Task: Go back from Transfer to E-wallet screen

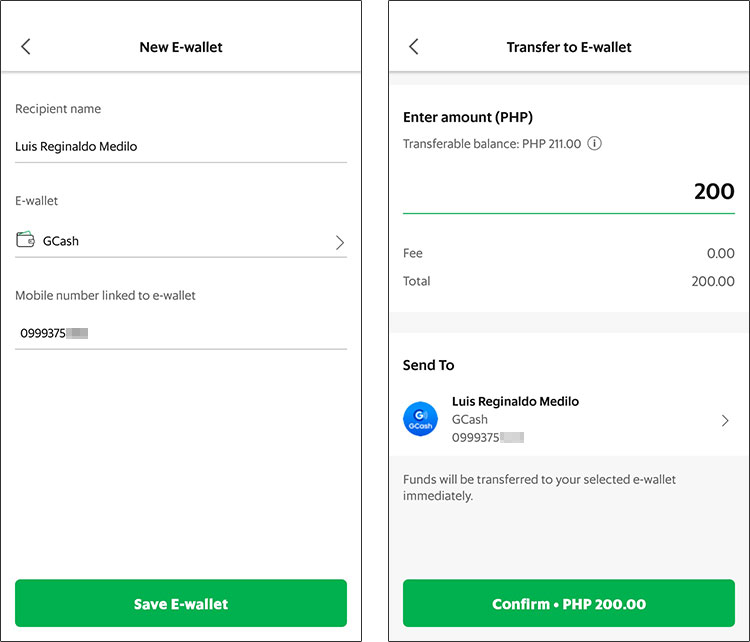Action: [414, 47]
